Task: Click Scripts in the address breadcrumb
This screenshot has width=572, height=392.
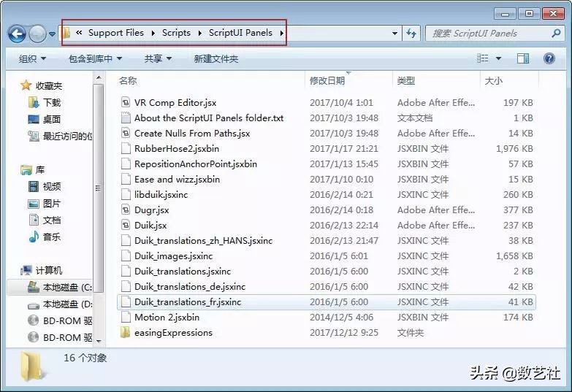Action: pyautogui.click(x=176, y=33)
